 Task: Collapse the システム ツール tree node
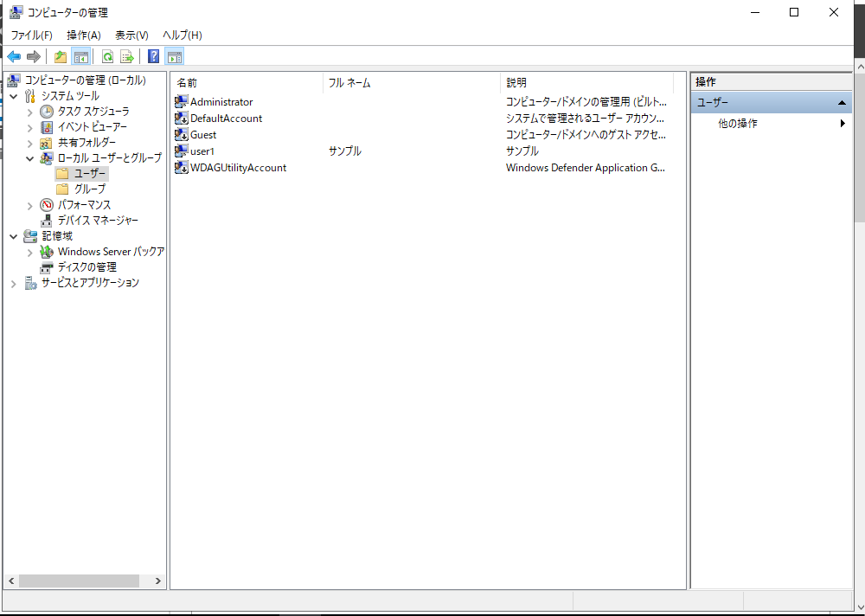(14, 96)
